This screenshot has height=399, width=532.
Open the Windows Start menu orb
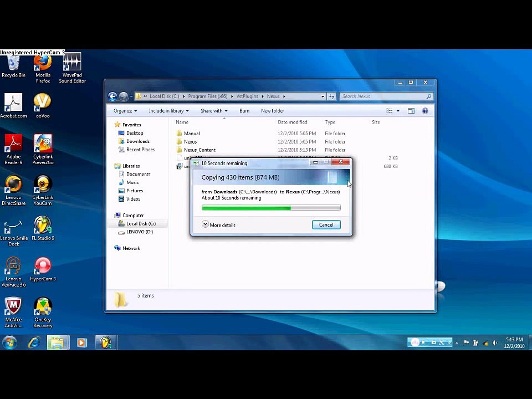click(x=9, y=342)
